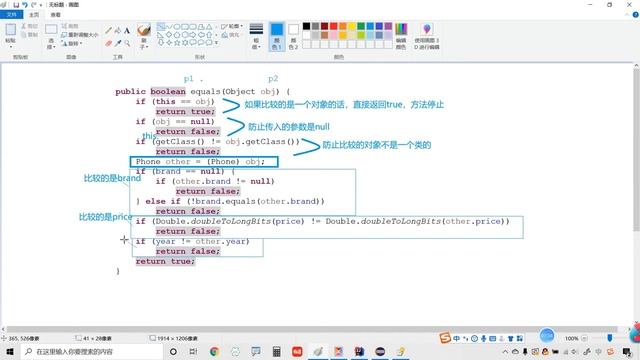The image size is (640, 360).
Task: Open Task View in taskbar
Action: [x=193, y=351]
